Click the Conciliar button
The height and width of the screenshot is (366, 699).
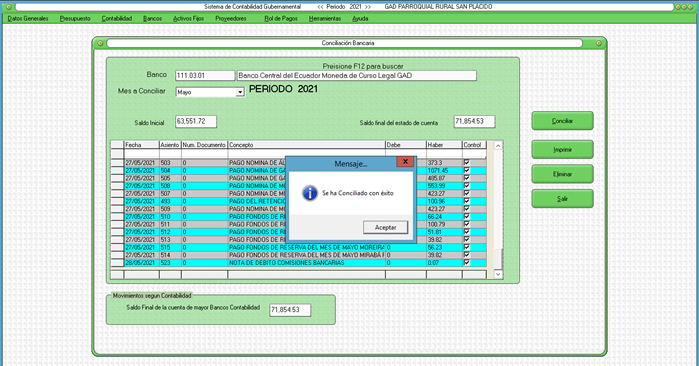click(562, 121)
